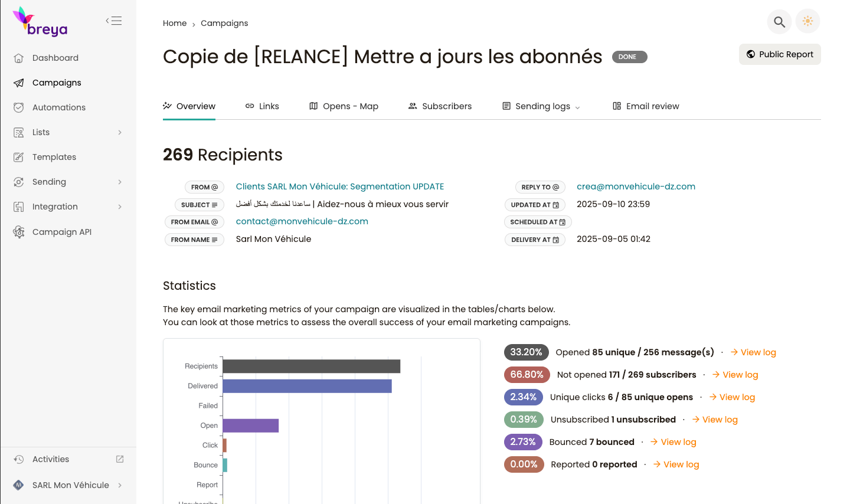The width and height of the screenshot is (850, 504).
Task: Click the Home breadcrumb
Action: tap(175, 23)
